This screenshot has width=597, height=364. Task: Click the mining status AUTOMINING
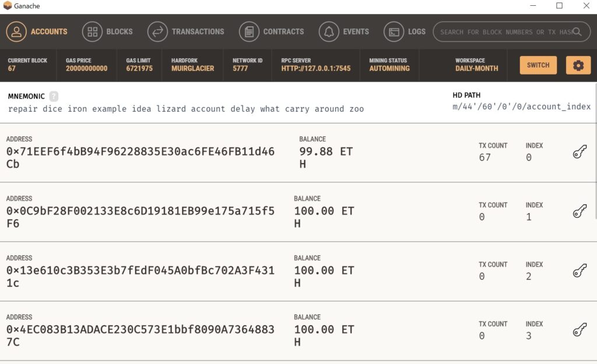point(389,69)
